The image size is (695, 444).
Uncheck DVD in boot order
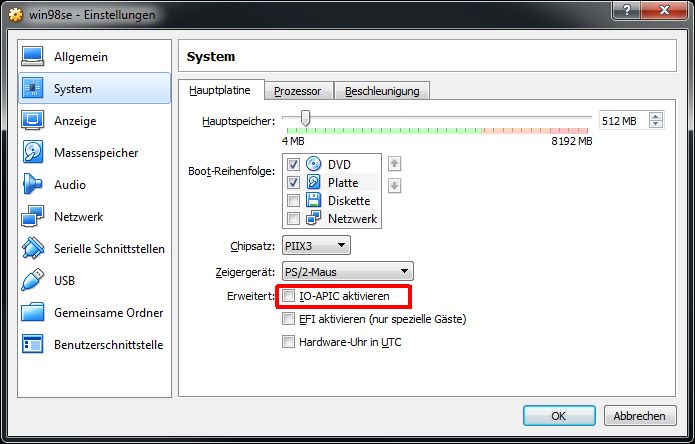coord(293,164)
